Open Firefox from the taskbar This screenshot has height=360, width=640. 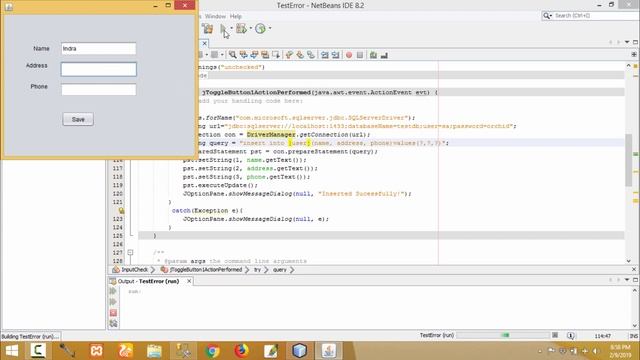(x=241, y=351)
